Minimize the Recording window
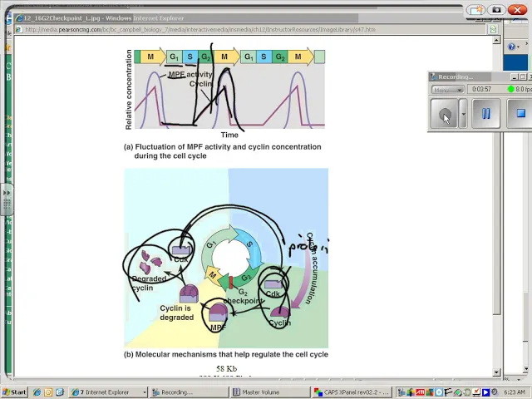532x399 pixels. coord(515,77)
